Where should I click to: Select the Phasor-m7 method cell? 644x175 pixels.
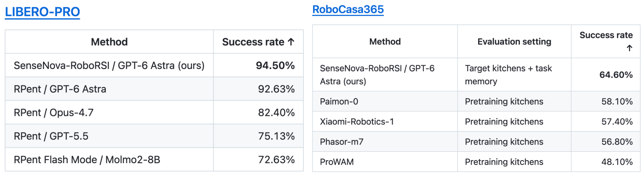point(385,142)
